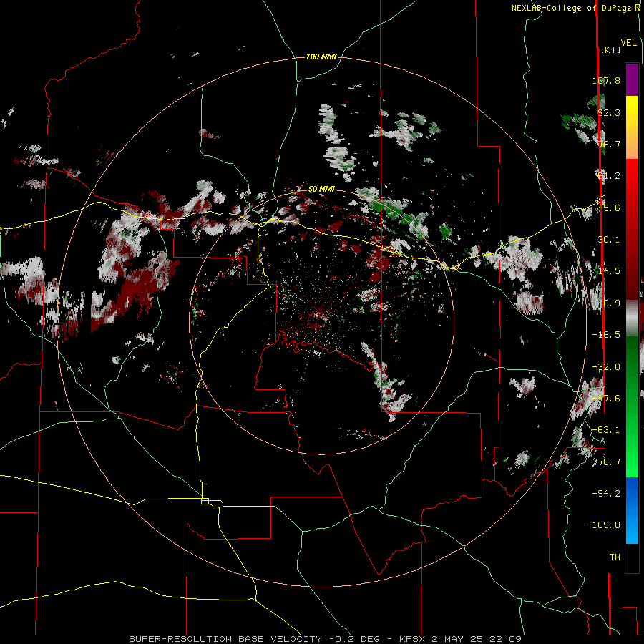Click the 14.5 value on velocity scale
The width and height of the screenshot is (644, 644).
609,271
